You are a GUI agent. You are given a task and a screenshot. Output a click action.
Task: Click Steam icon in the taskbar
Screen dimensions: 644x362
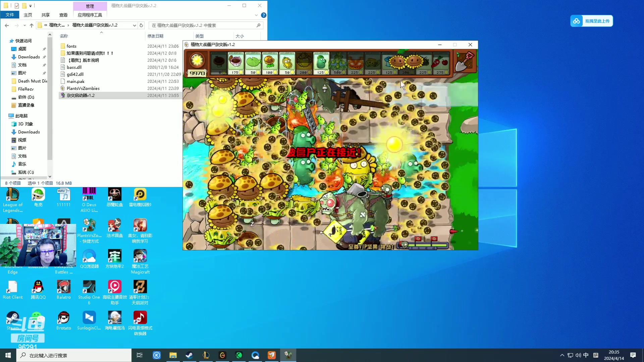189,355
